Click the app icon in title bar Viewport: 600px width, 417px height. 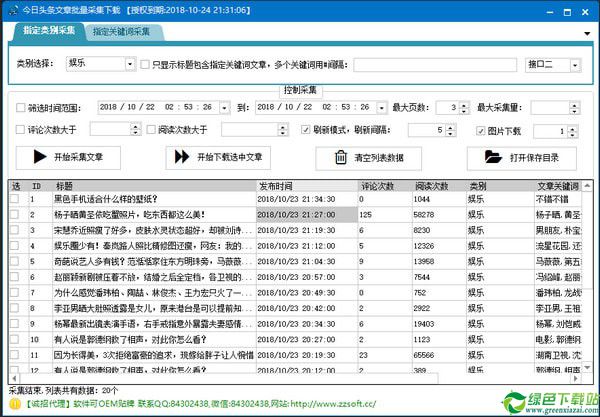click(x=9, y=8)
